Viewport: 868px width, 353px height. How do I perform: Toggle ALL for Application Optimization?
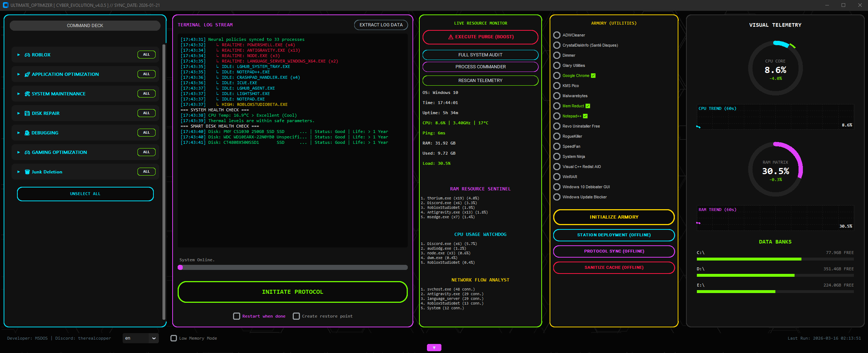tap(146, 74)
